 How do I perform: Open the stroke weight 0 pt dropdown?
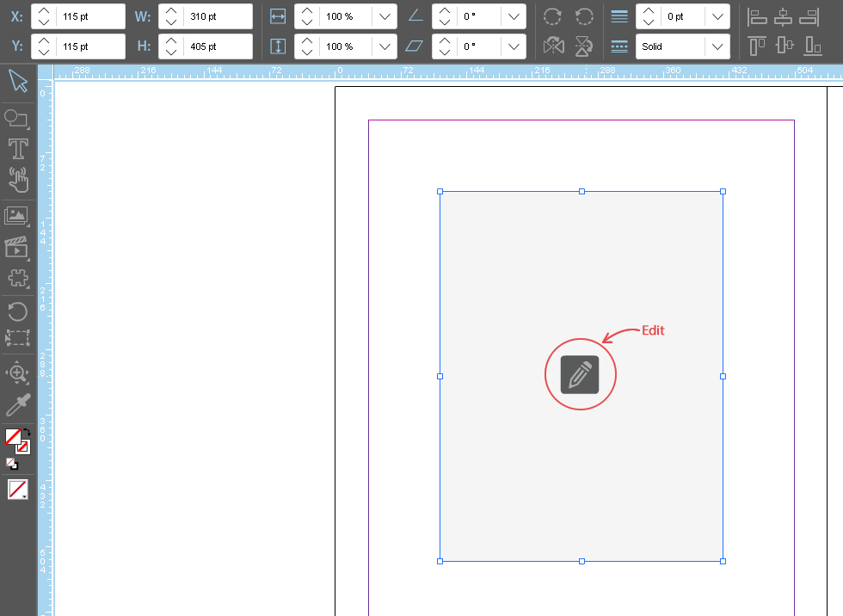pos(717,16)
